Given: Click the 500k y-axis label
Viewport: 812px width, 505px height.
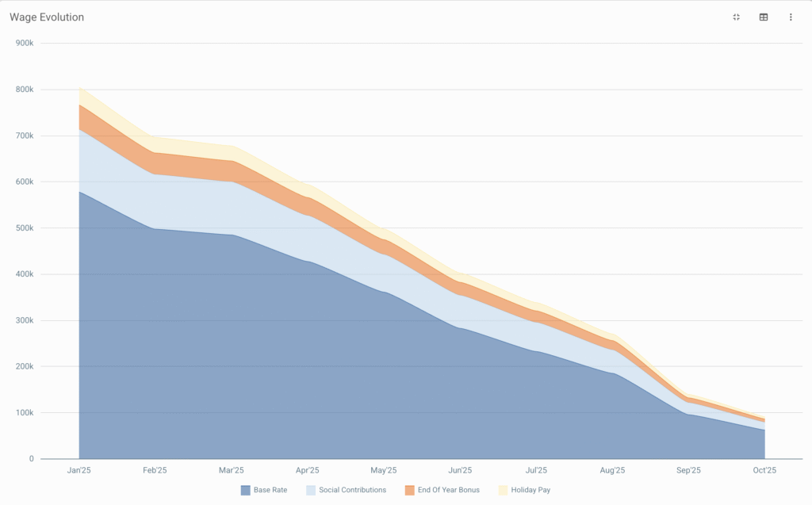Looking at the screenshot, I should [x=25, y=228].
